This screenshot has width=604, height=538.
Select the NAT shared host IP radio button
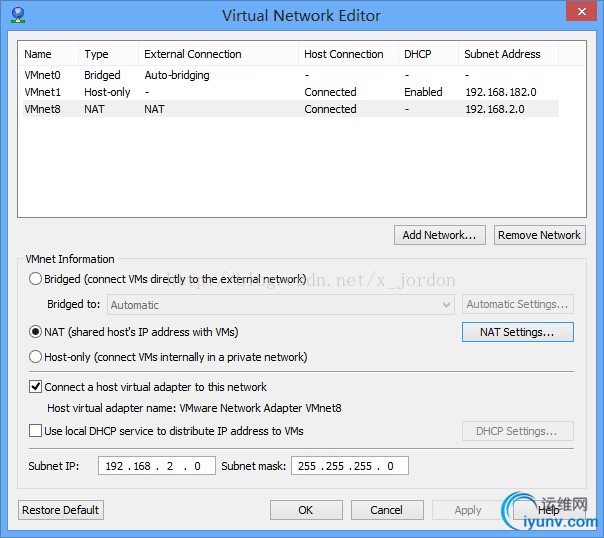point(35,332)
